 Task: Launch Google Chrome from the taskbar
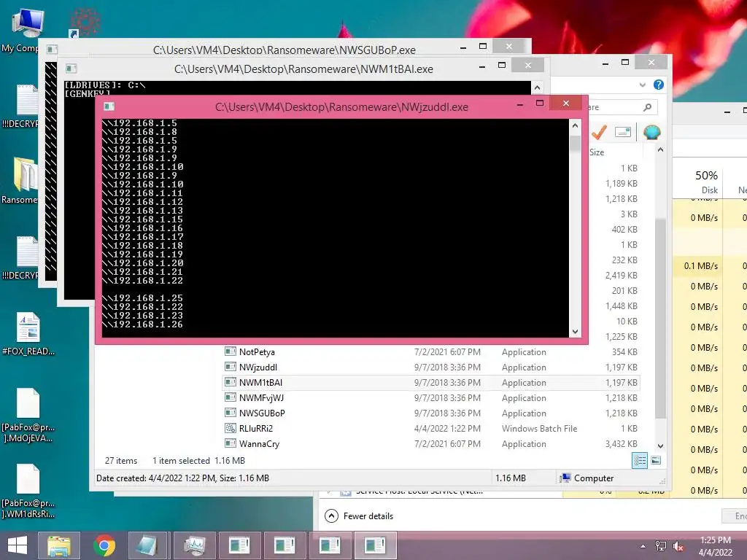(104, 545)
